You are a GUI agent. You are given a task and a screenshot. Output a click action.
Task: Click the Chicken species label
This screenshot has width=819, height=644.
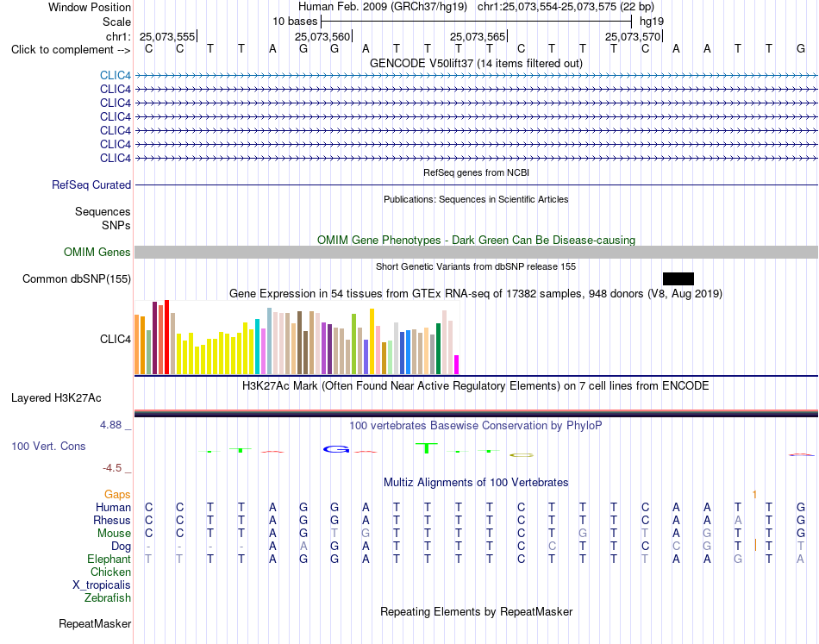pyautogui.click(x=110, y=572)
